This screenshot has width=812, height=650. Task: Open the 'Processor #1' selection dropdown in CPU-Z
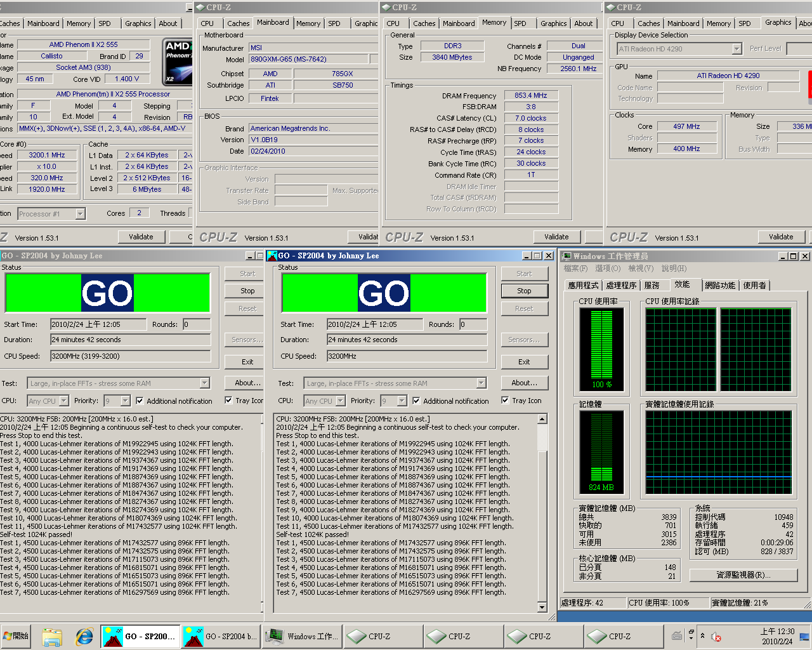[80, 214]
